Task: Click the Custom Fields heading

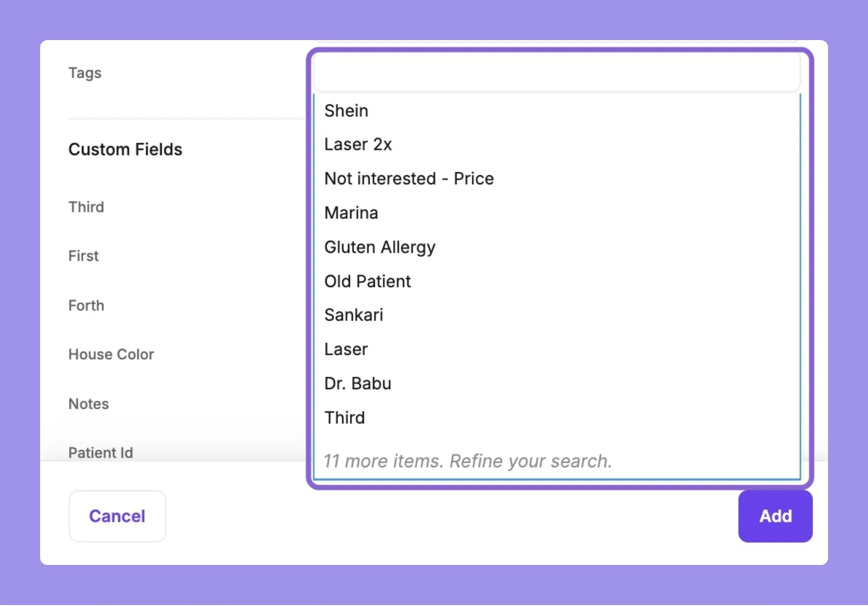Action: pyautogui.click(x=125, y=149)
